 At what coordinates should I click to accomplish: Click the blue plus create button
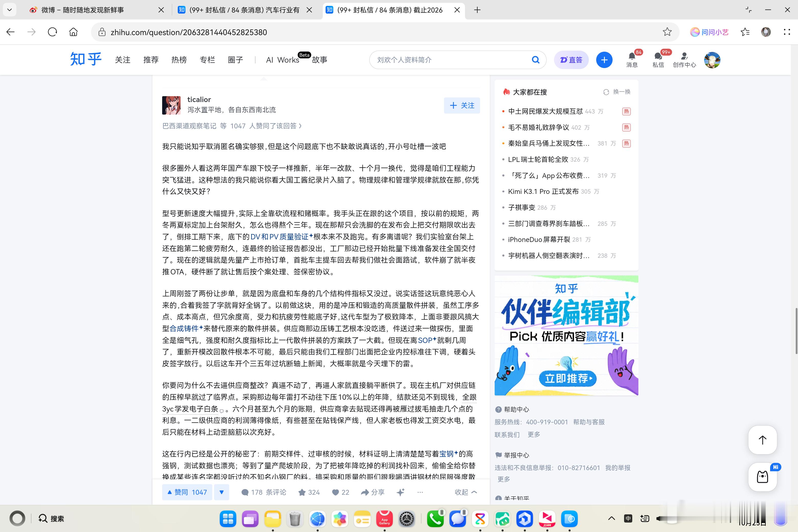604,60
